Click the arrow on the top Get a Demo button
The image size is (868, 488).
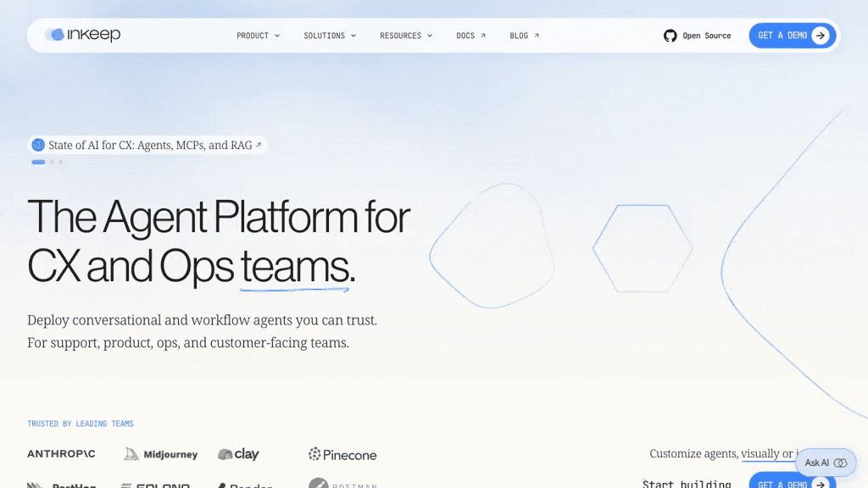[x=821, y=36]
